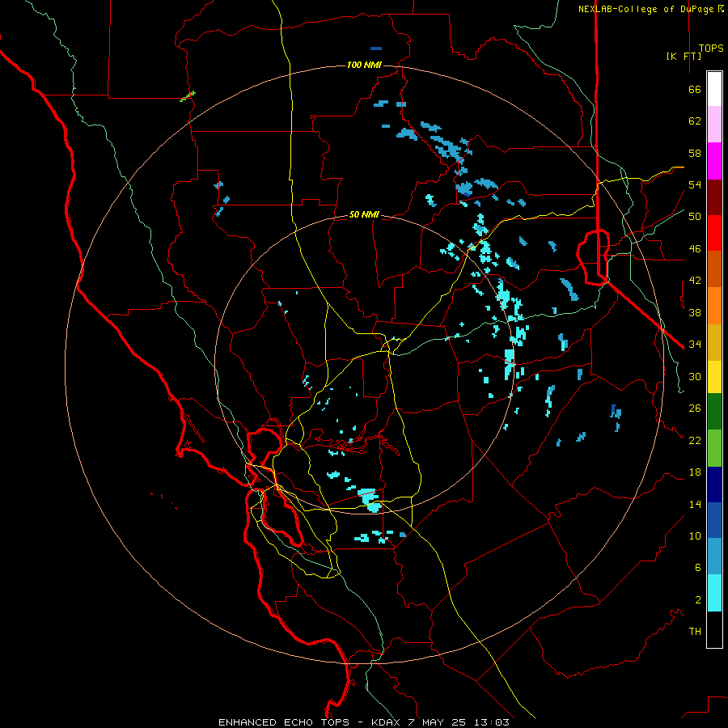Click the 50 NMI range ring label
Image resolution: width=728 pixels, height=728 pixels.
coord(364,214)
